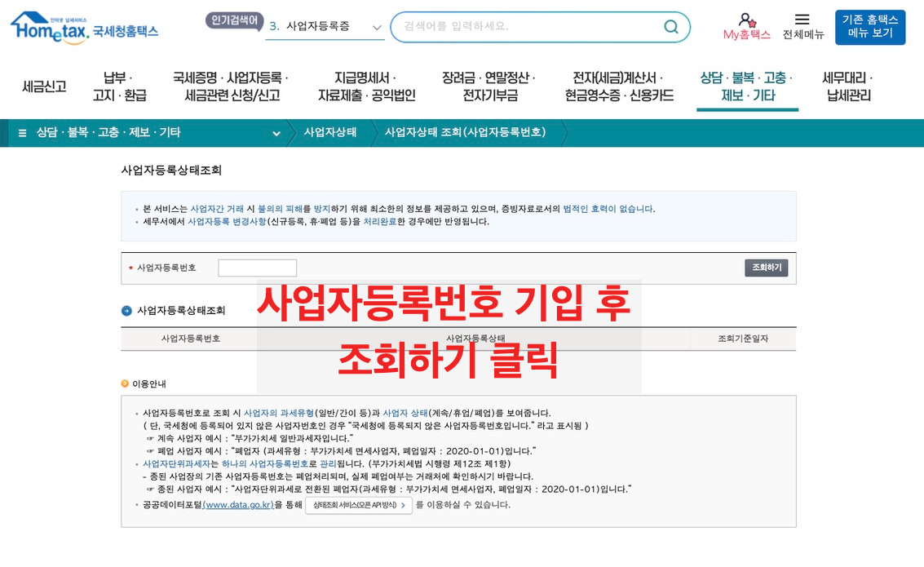The height and width of the screenshot is (567, 924).
Task: Open 상담·불복·고충·제보·기타 menu
Action: tap(747, 86)
